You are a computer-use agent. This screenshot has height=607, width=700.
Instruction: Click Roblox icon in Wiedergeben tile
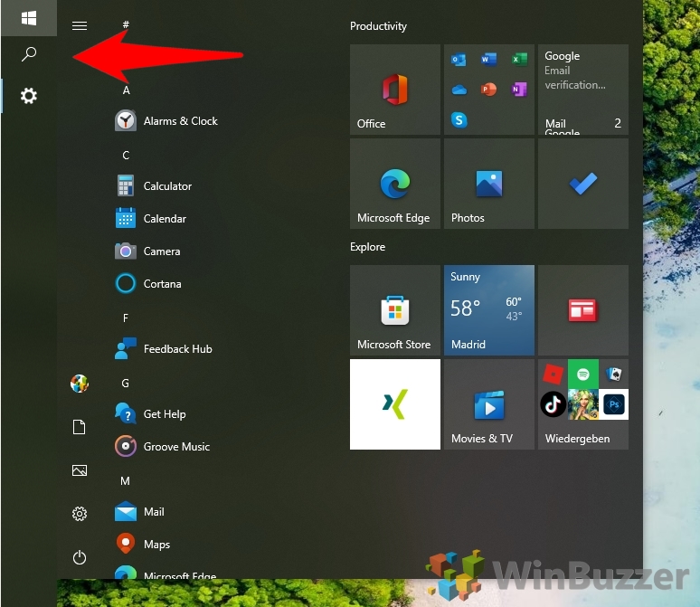coord(553,375)
